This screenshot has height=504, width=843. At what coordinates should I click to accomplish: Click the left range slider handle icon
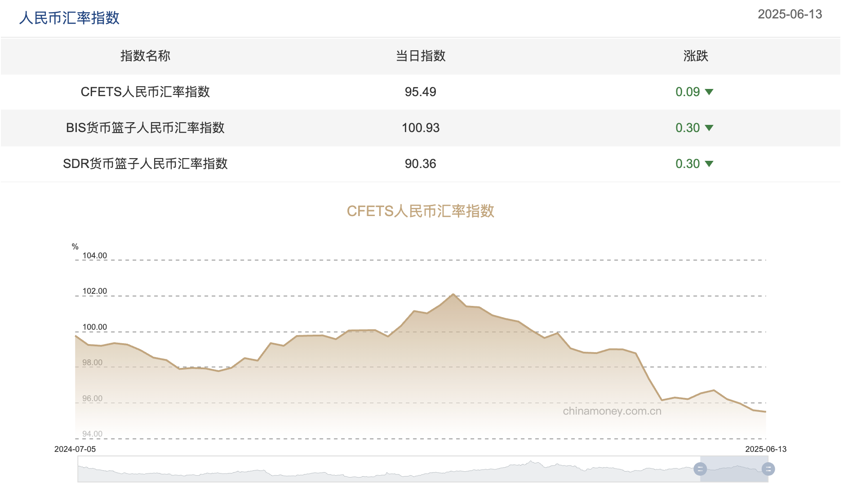click(x=701, y=470)
